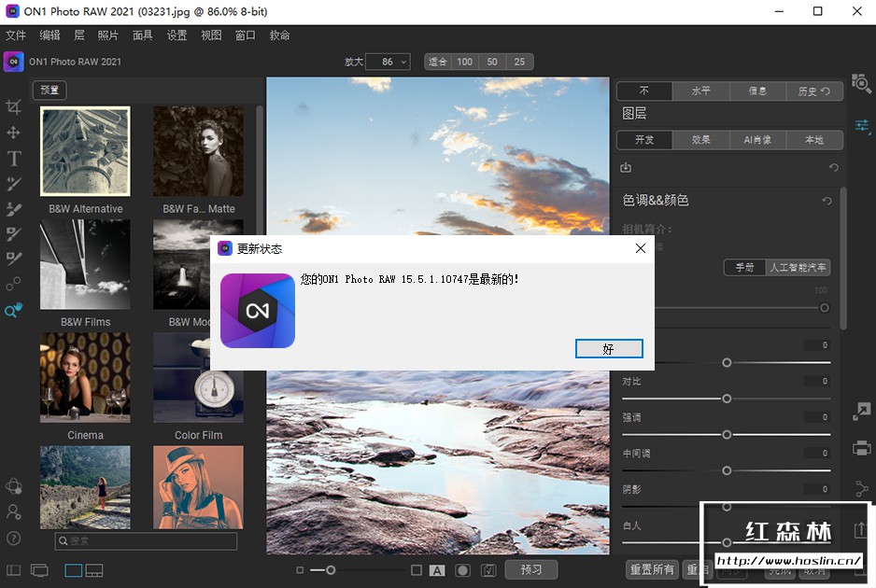Adjust the 强调 highlights slider handle
Image resolution: width=876 pixels, height=588 pixels.
pos(727,434)
